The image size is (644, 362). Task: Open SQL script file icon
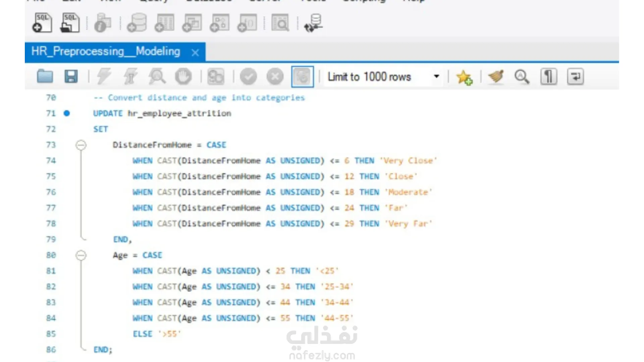(x=70, y=23)
